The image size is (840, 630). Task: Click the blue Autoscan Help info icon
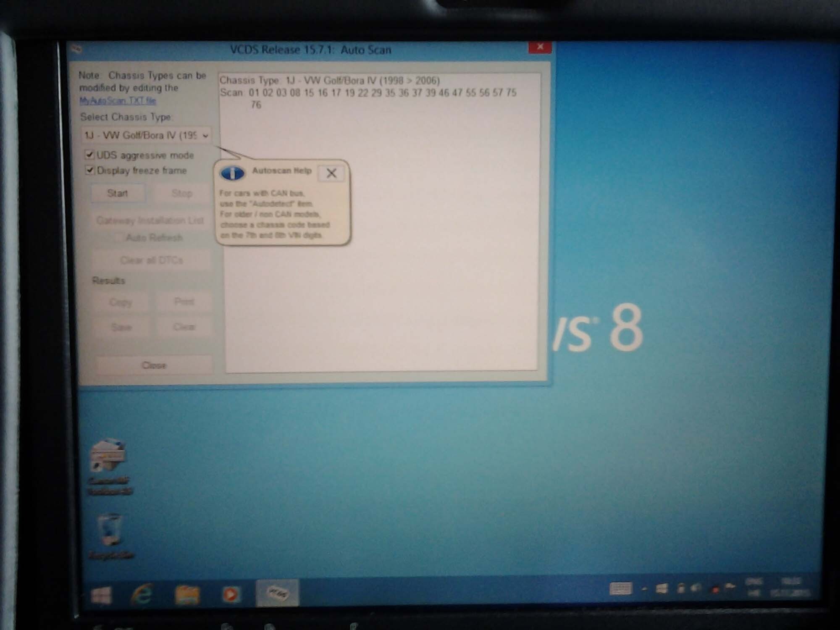pos(232,173)
